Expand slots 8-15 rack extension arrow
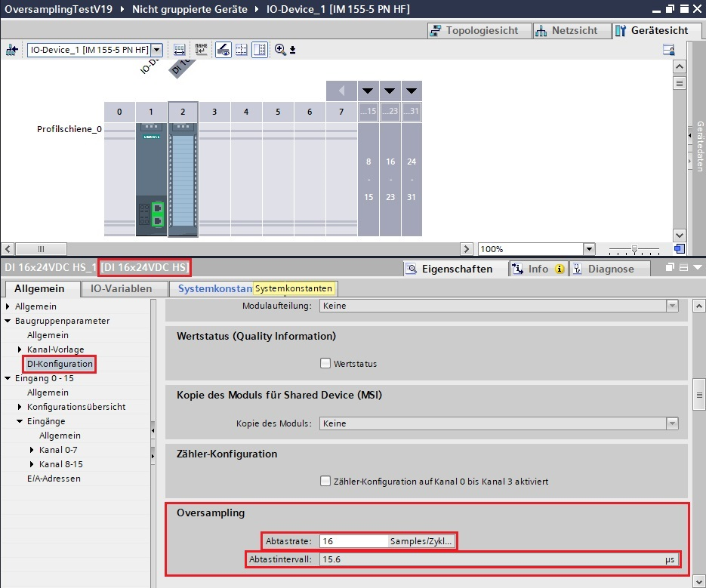 [x=368, y=91]
